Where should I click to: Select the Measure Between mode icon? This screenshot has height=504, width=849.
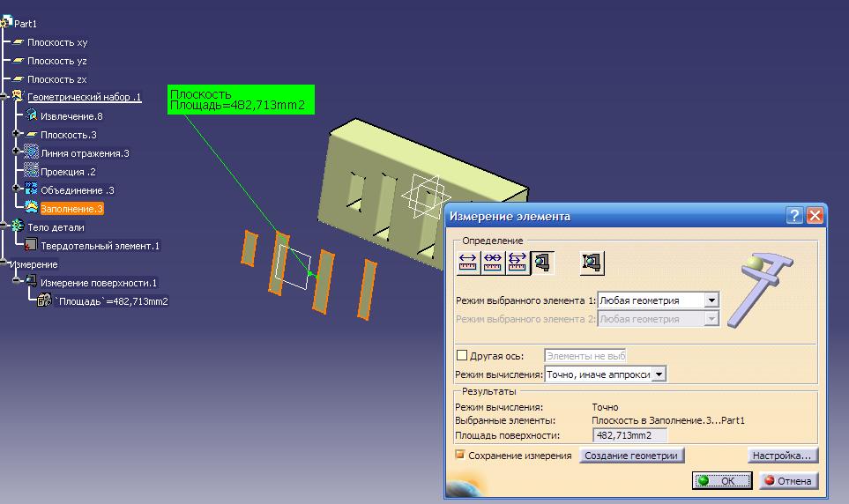[468, 263]
